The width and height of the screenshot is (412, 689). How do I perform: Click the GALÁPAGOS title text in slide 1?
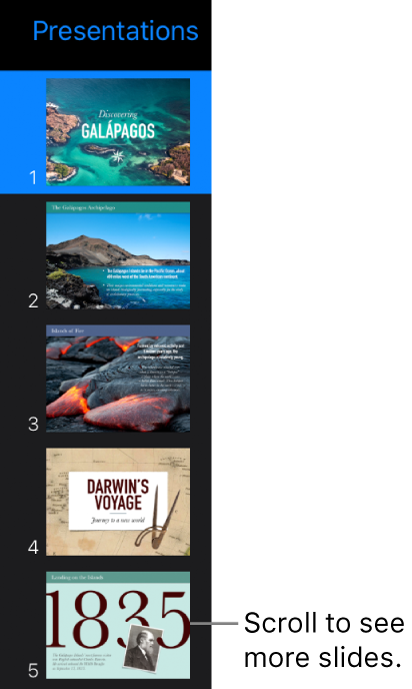point(118,131)
